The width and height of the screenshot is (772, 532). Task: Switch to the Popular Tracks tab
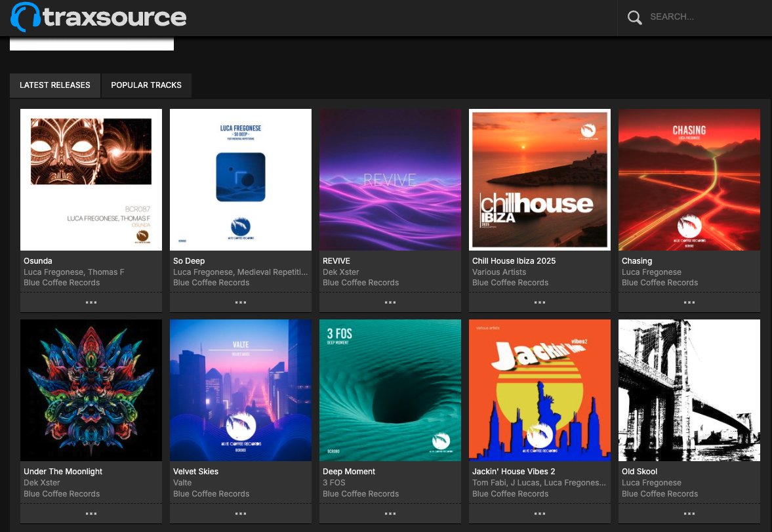[x=146, y=85]
